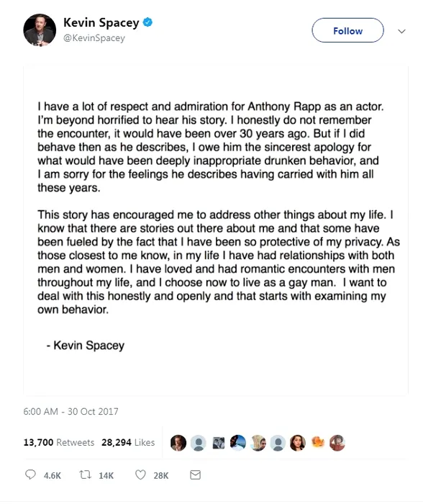423x504 pixels.
Task: Click the @KevinSpacey handle
Action: point(94,38)
